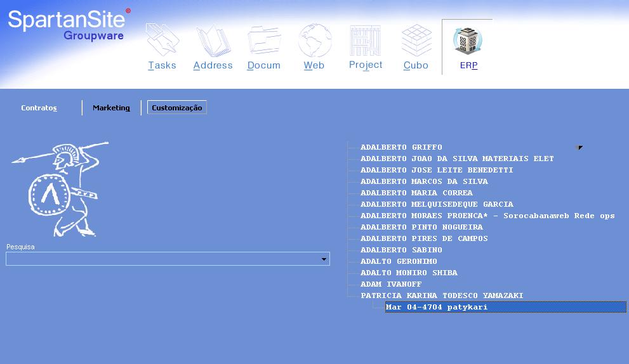Switch to the Contratos tab
This screenshot has width=629, height=364.
39,108
